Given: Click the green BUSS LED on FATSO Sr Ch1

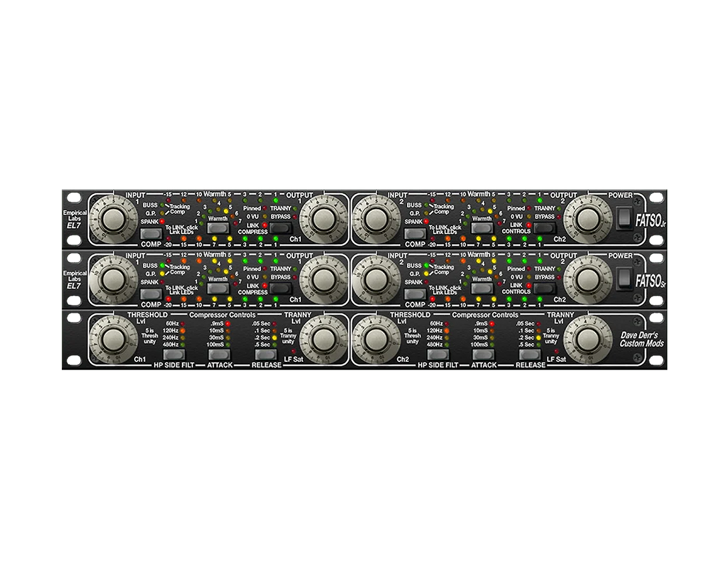Looking at the screenshot, I should pyautogui.click(x=162, y=265).
